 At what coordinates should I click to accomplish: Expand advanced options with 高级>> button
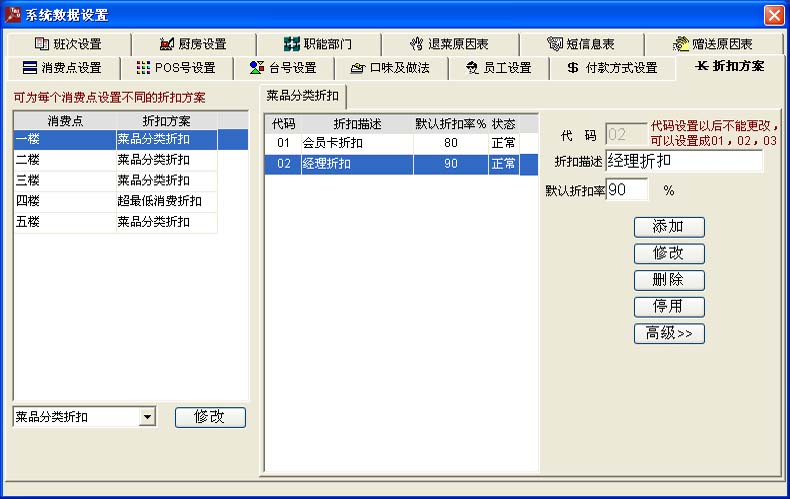point(669,333)
